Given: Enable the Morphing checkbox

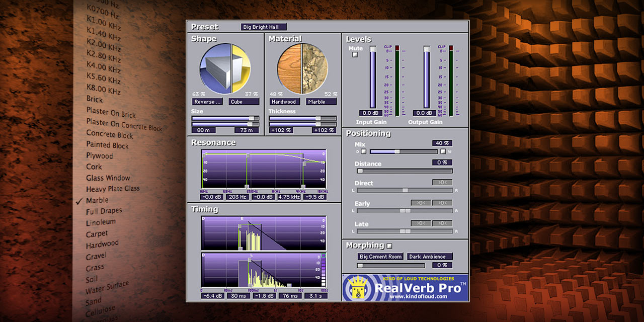Looking at the screenshot, I should click(x=389, y=246).
